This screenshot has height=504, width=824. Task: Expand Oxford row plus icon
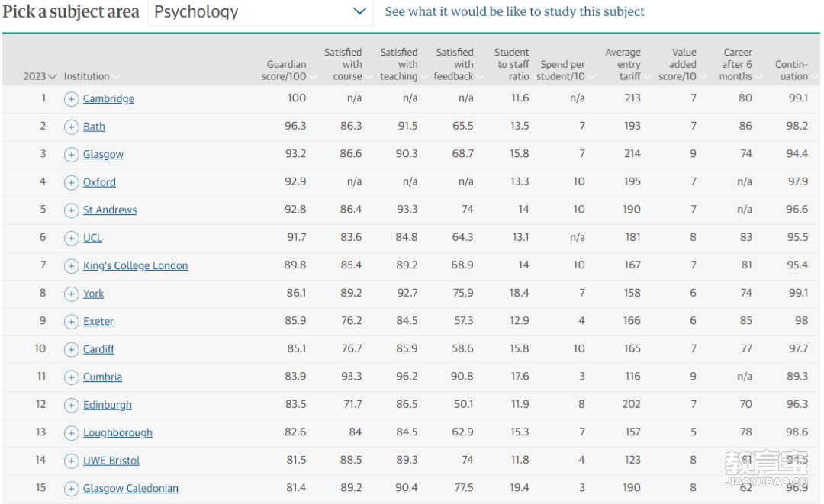72,182
